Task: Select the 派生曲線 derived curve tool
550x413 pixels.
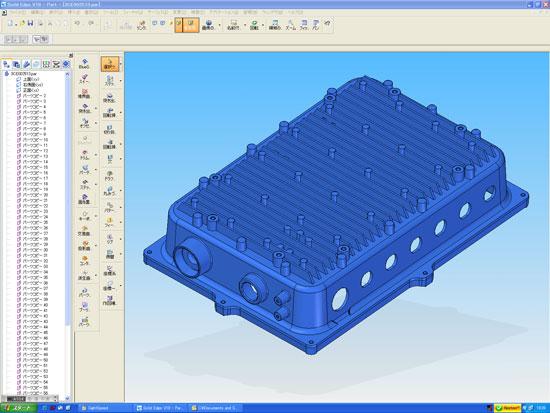Action: [85, 275]
